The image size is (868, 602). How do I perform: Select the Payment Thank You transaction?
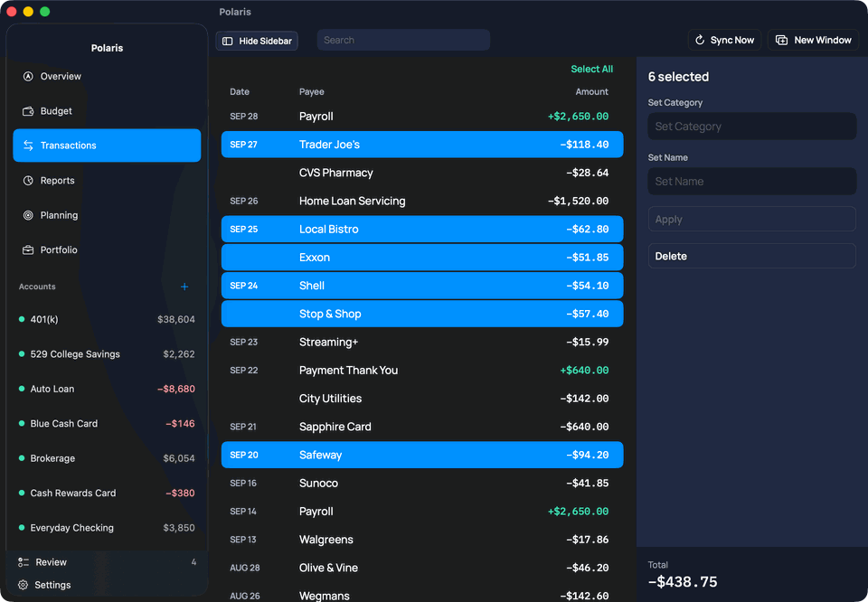[422, 371]
